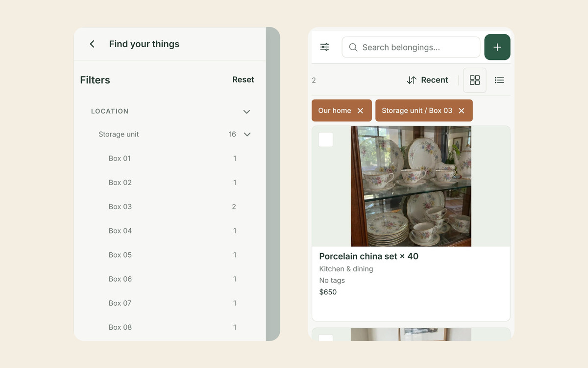Collapse the Storage unit chevron
Viewport: 588px width, 368px height.
(x=247, y=134)
